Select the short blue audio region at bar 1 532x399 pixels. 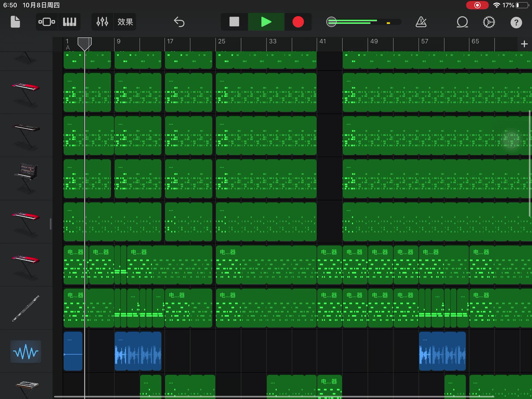pyautogui.click(x=73, y=351)
